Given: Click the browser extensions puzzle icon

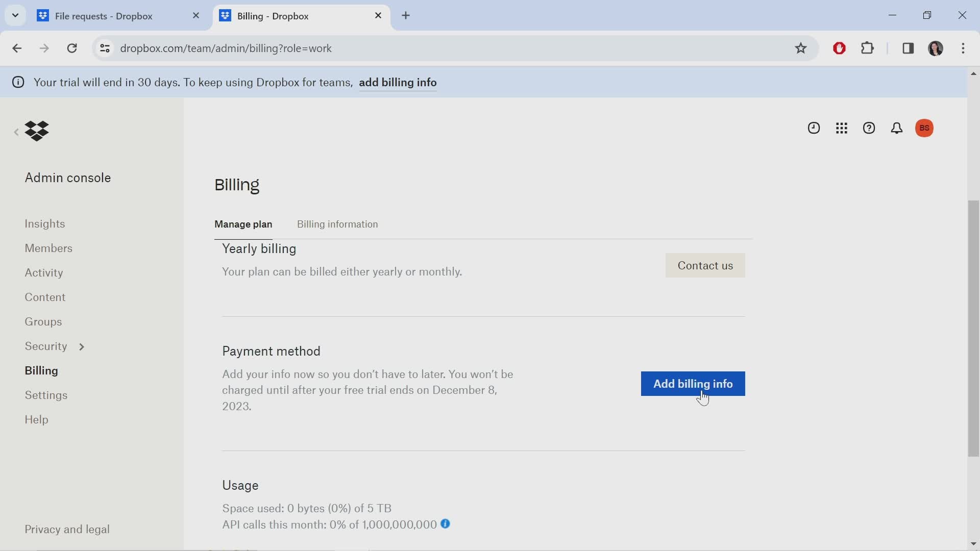Looking at the screenshot, I should click(x=868, y=48).
